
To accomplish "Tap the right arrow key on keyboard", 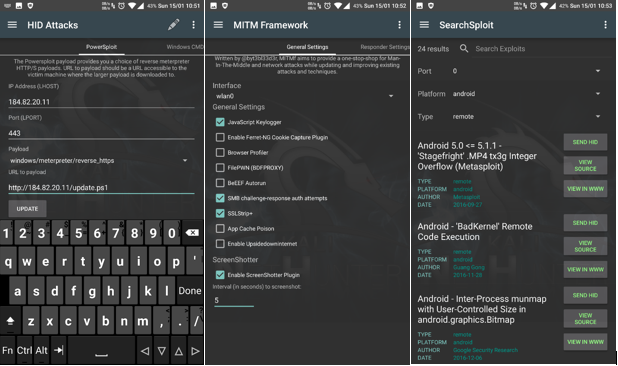I will (x=195, y=351).
